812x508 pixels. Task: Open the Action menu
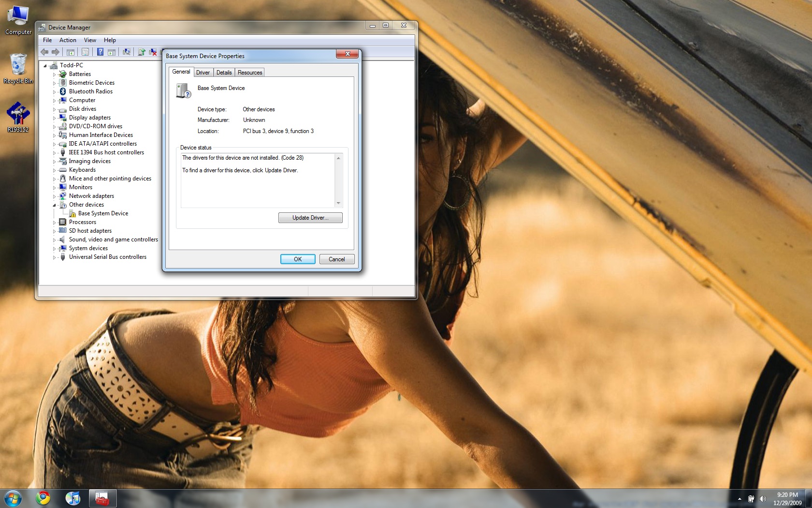[68, 40]
